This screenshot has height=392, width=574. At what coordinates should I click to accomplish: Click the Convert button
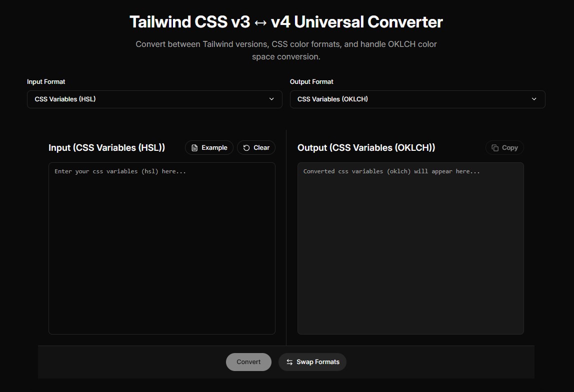248,362
